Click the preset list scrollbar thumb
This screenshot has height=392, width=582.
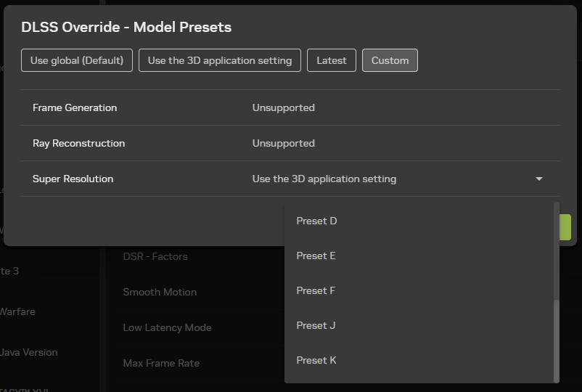click(x=557, y=338)
